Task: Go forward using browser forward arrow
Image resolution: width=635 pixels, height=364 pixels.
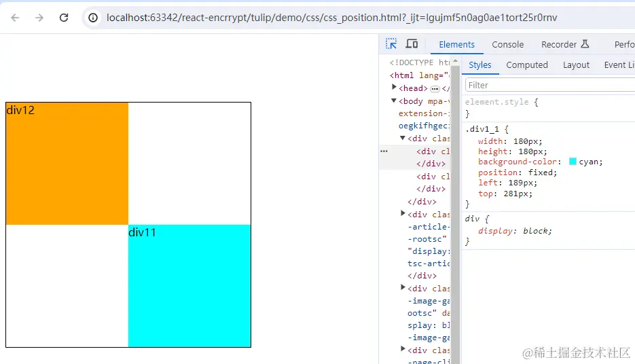Action: (39, 18)
